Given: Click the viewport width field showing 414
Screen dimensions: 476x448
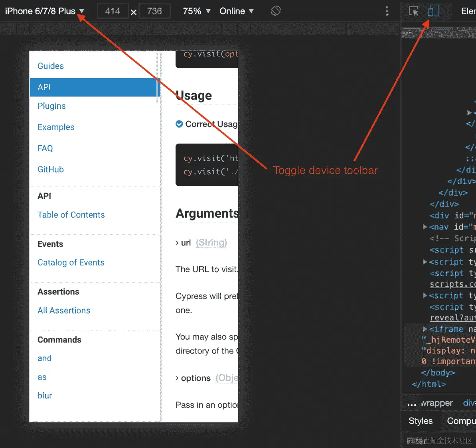Looking at the screenshot, I should pos(113,11).
